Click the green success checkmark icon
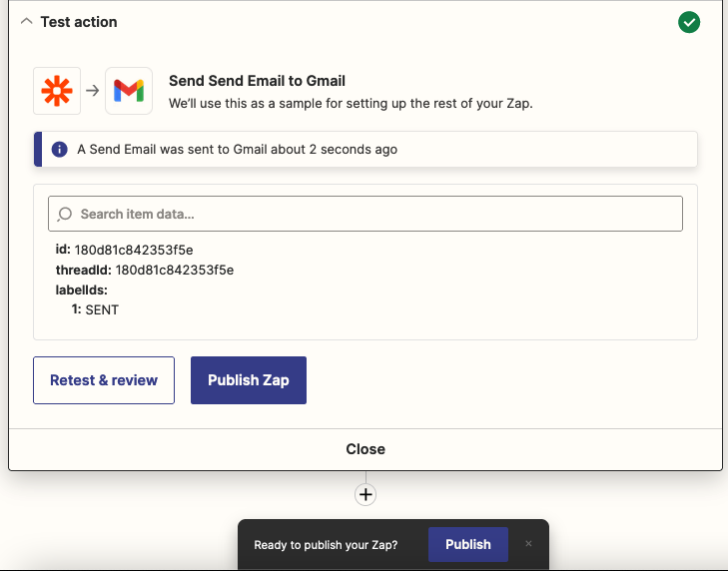 (x=689, y=22)
